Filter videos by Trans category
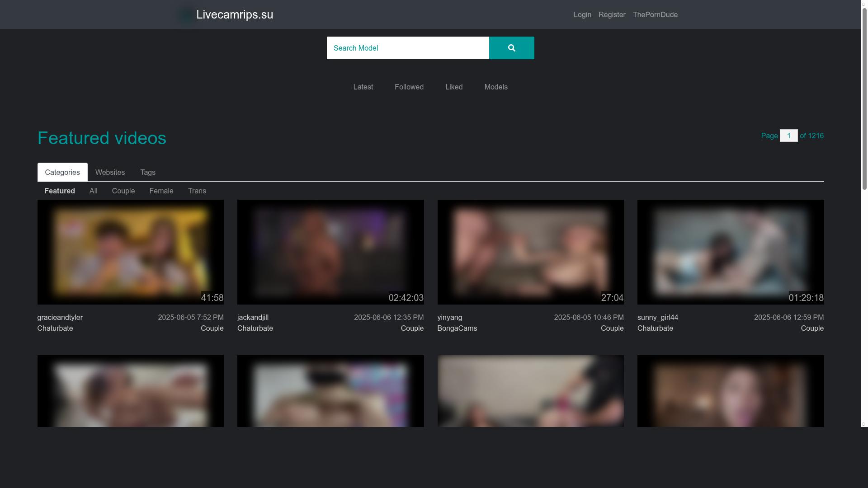Image resolution: width=868 pixels, height=488 pixels. pos(197,191)
